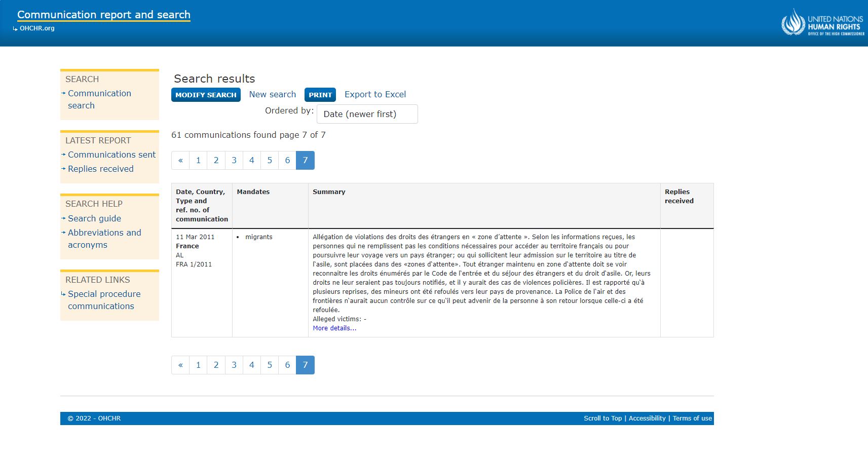868x458 pixels.
Task: Export results to Excel
Action: point(375,94)
